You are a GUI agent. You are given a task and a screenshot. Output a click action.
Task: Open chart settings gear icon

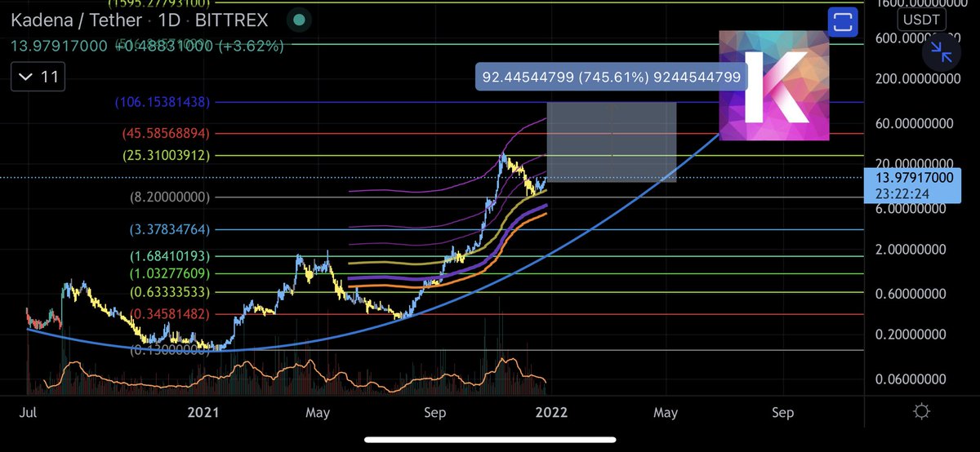(922, 411)
